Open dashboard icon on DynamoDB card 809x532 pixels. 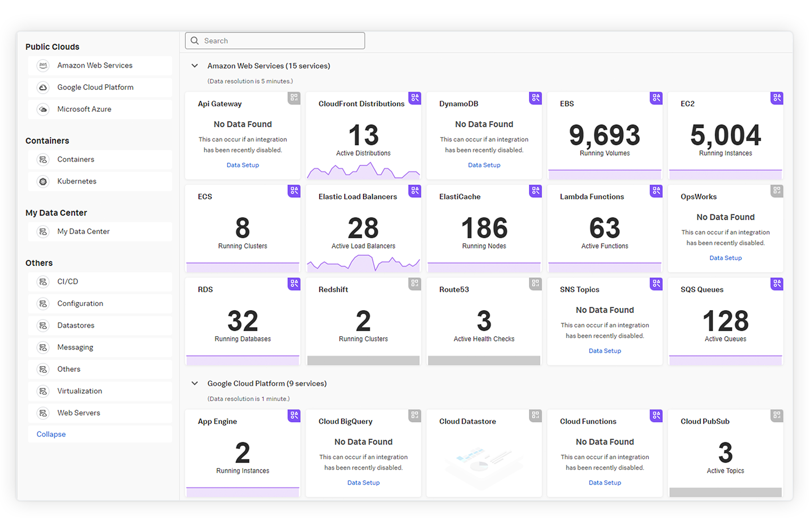535,98
